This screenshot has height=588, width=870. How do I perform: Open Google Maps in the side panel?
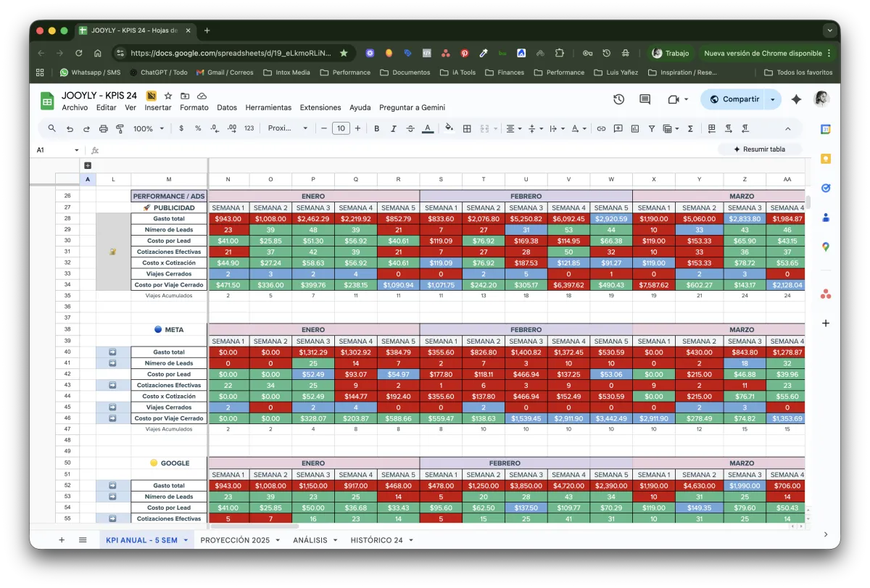pyautogui.click(x=825, y=247)
